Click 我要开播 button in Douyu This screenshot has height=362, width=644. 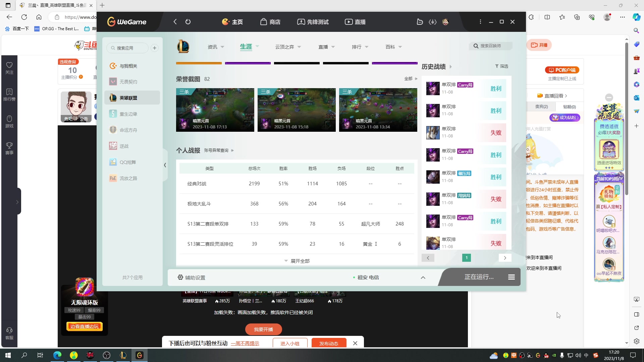coord(263,329)
